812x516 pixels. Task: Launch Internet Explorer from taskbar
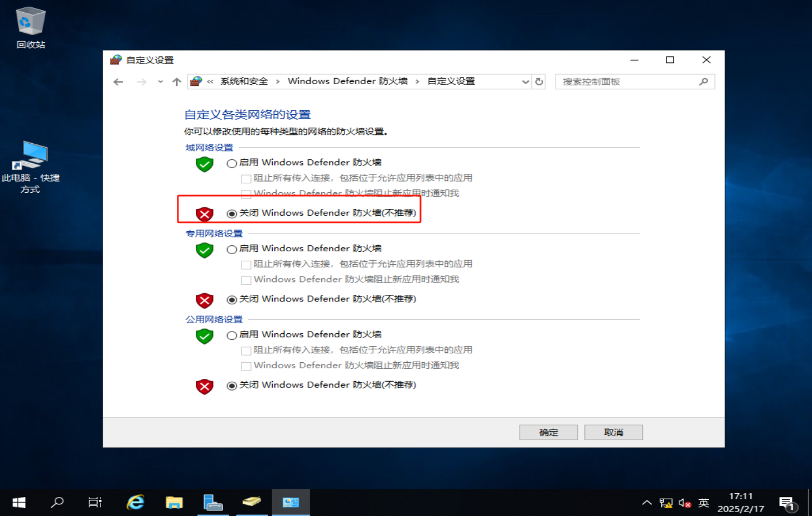click(x=135, y=503)
